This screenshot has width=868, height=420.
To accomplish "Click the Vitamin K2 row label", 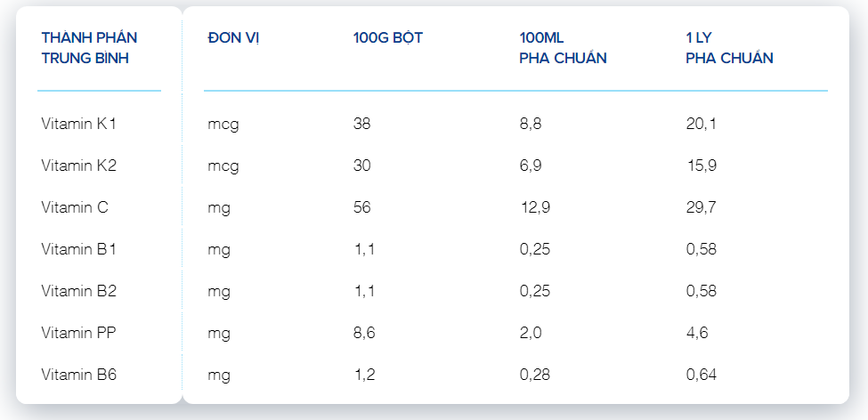I will tap(78, 166).
